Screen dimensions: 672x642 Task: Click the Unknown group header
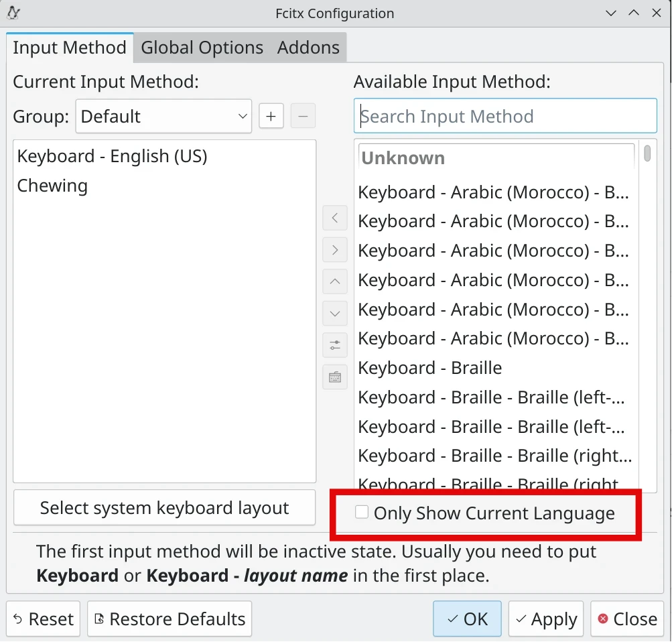pyautogui.click(x=496, y=158)
